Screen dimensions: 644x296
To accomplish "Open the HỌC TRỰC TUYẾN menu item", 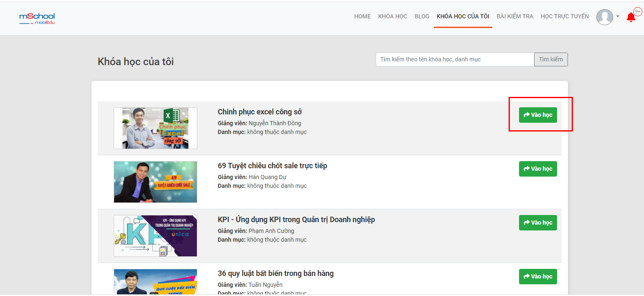I will pos(565,16).
